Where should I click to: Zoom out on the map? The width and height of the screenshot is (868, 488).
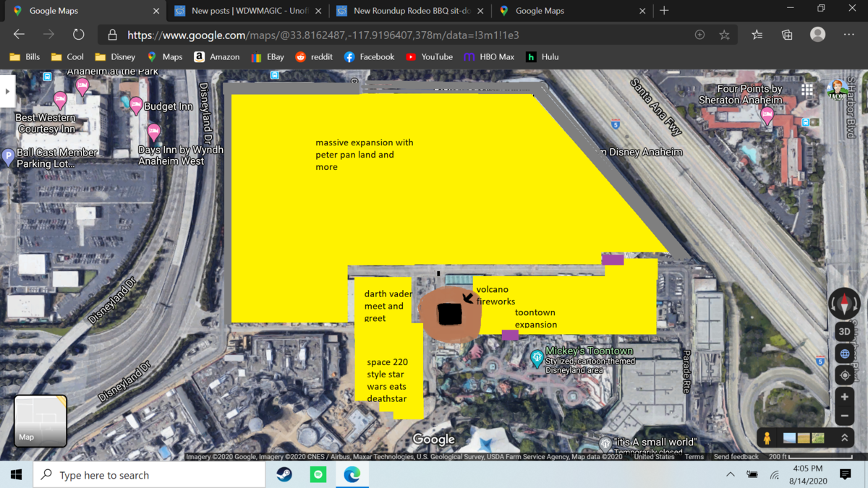click(x=844, y=416)
